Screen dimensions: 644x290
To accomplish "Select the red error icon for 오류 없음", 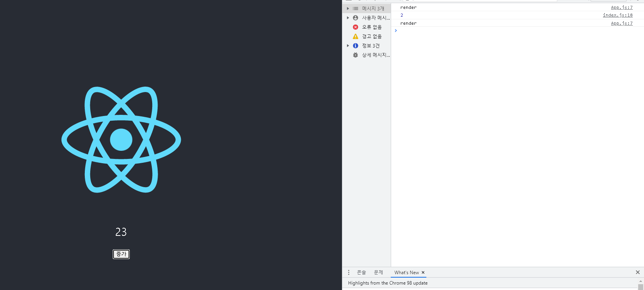I will coord(355,27).
